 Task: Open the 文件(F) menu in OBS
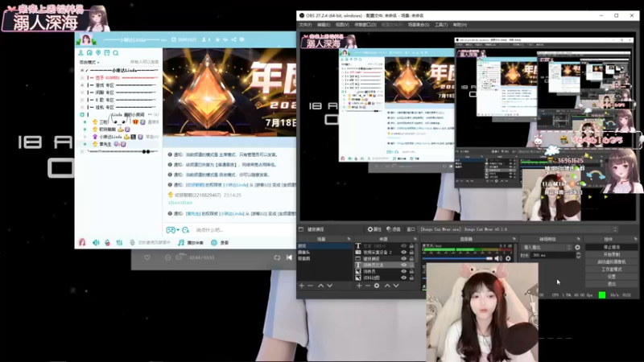point(306,25)
